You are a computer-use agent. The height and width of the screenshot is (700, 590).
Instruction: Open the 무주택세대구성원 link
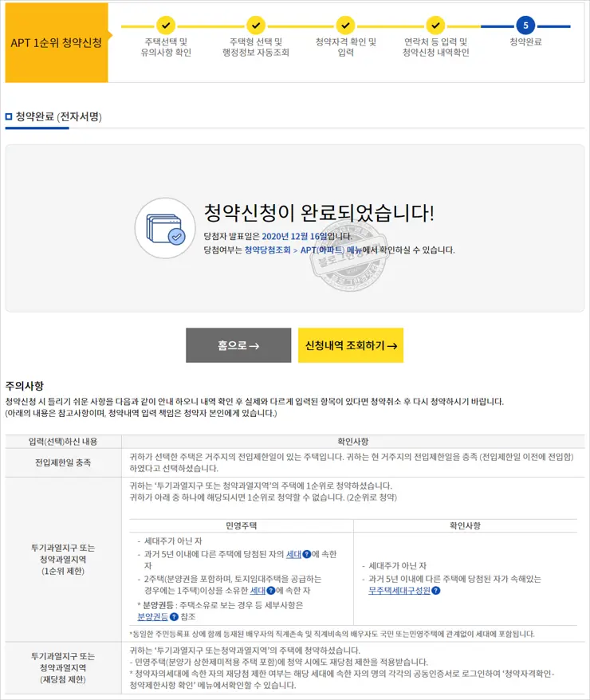399,591
